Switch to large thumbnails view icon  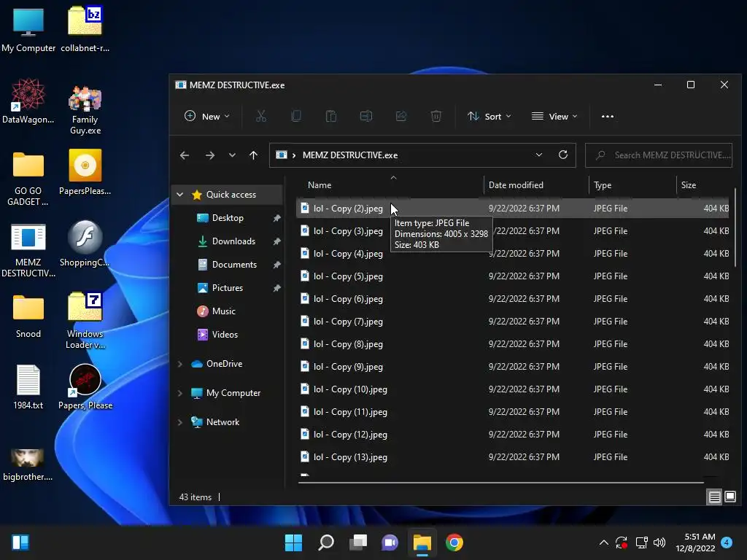(730, 497)
